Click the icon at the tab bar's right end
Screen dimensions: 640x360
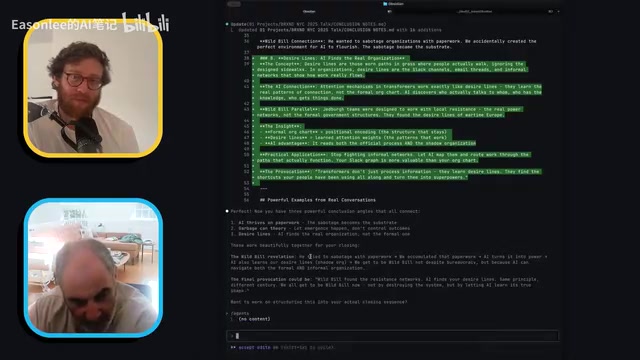550,11
